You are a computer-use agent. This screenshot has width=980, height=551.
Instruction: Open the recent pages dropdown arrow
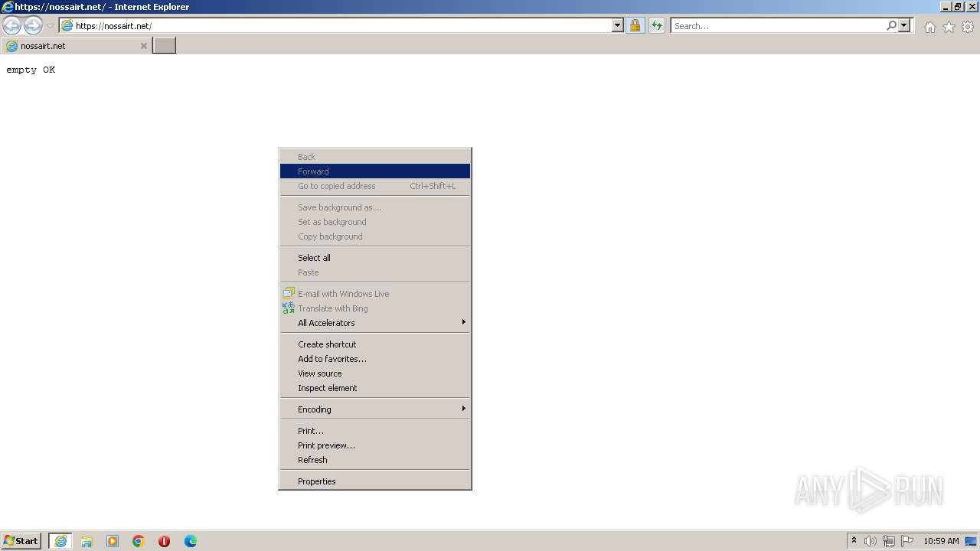coord(50,26)
